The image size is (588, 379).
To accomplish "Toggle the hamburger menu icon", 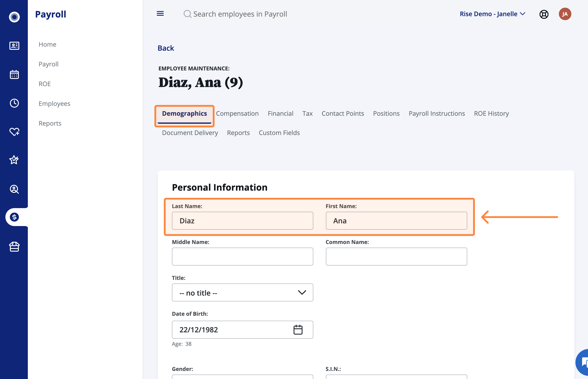I will click(x=160, y=13).
